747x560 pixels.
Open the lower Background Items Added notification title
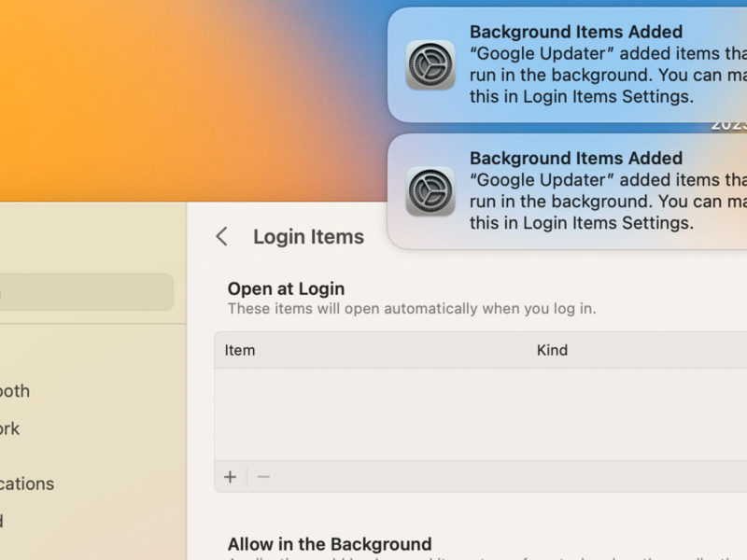575,158
